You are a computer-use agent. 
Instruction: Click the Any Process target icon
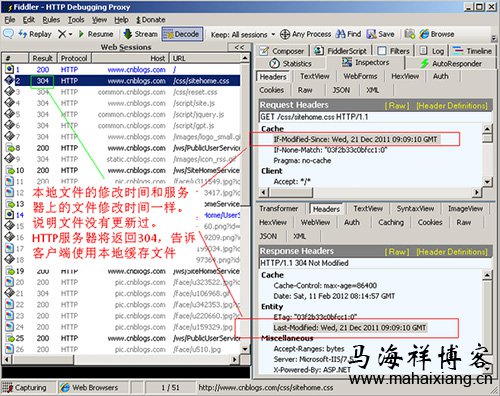(285, 34)
